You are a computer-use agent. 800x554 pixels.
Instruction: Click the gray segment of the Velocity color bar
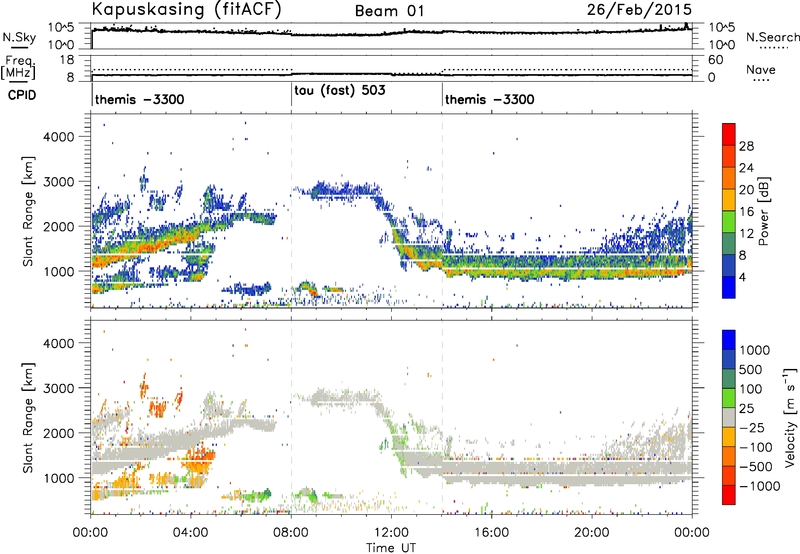tap(729, 417)
